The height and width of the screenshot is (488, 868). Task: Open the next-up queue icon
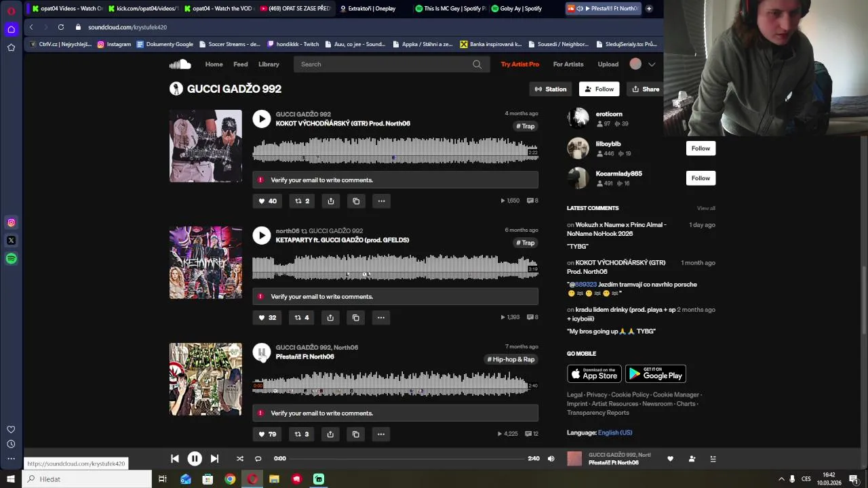[x=713, y=459]
